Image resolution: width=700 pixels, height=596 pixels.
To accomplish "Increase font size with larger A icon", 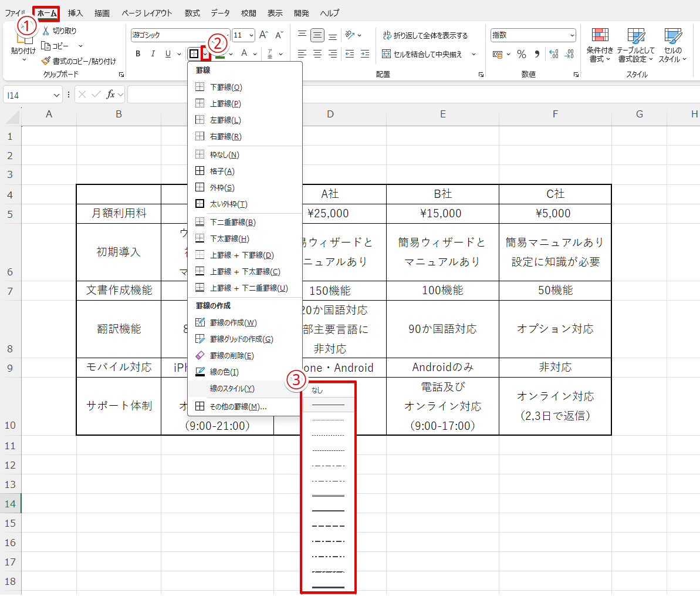I will click(x=264, y=35).
